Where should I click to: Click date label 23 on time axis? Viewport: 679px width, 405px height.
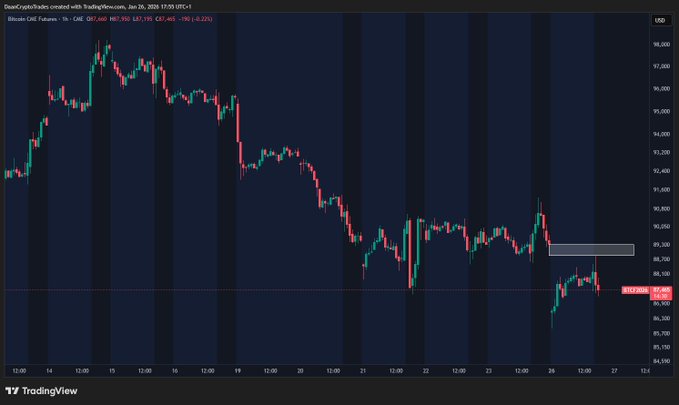(x=488, y=371)
